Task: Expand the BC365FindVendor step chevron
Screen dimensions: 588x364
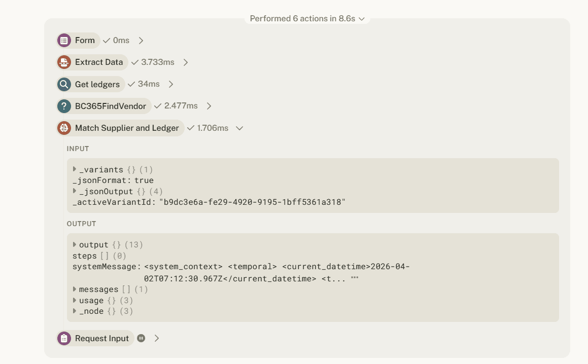Action: [x=209, y=106]
